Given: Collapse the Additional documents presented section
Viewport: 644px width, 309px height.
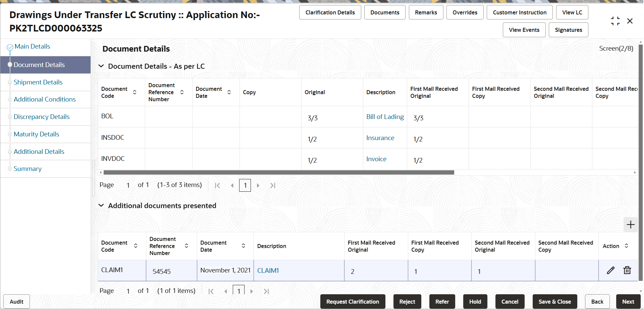Looking at the screenshot, I should point(101,205).
